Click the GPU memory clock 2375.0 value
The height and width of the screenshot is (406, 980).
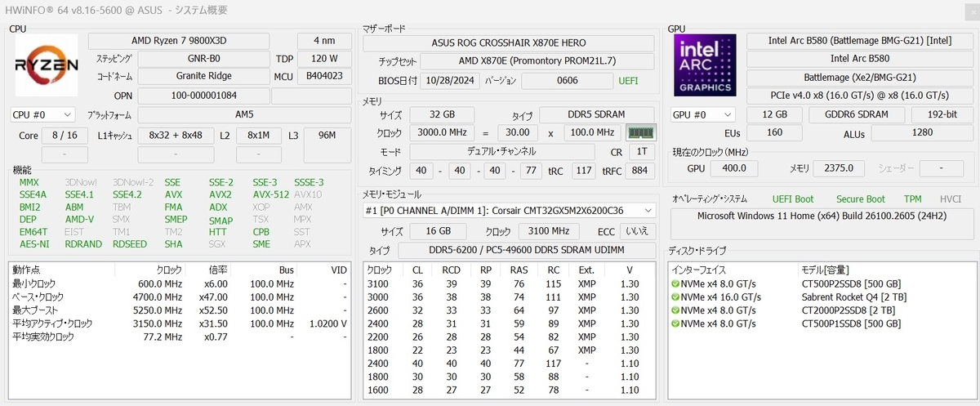pos(838,167)
